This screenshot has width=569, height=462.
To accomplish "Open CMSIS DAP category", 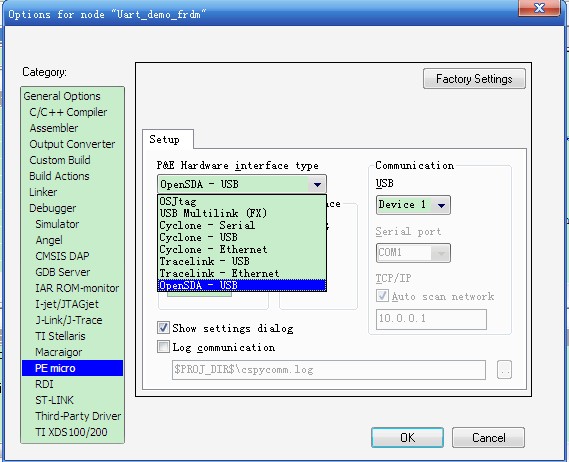I will [62, 256].
